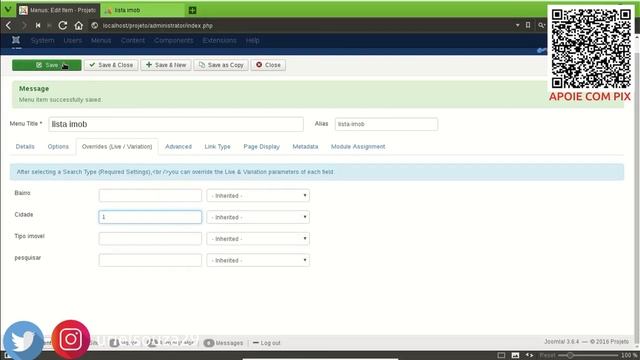Click the Alias input field

coord(386,124)
